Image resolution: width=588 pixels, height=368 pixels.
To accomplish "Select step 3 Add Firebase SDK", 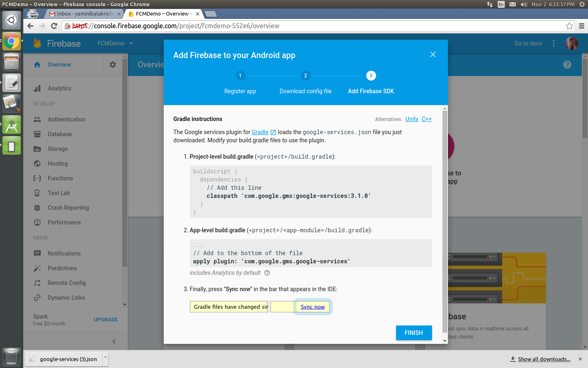I will (x=371, y=76).
